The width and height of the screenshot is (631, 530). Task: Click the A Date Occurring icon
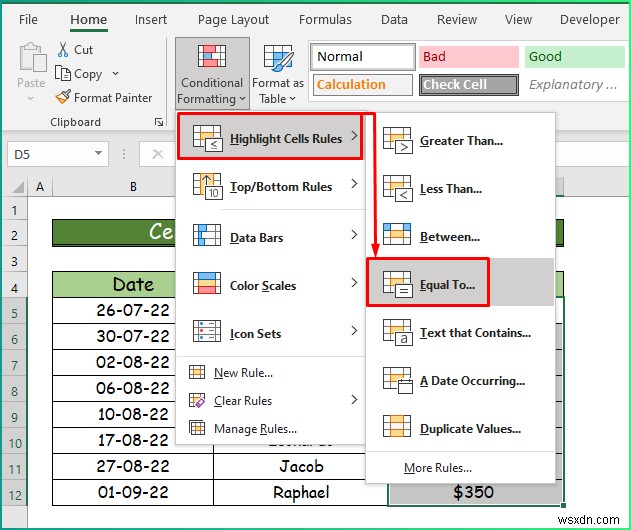point(397,380)
